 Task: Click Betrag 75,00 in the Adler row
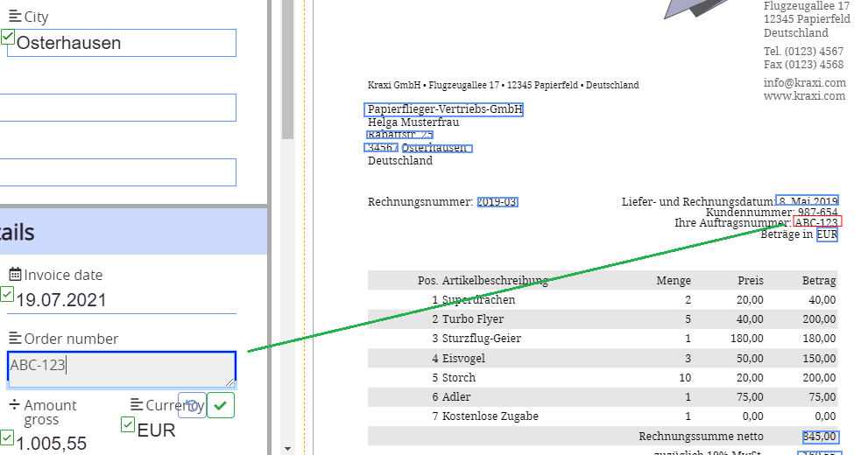pos(822,397)
